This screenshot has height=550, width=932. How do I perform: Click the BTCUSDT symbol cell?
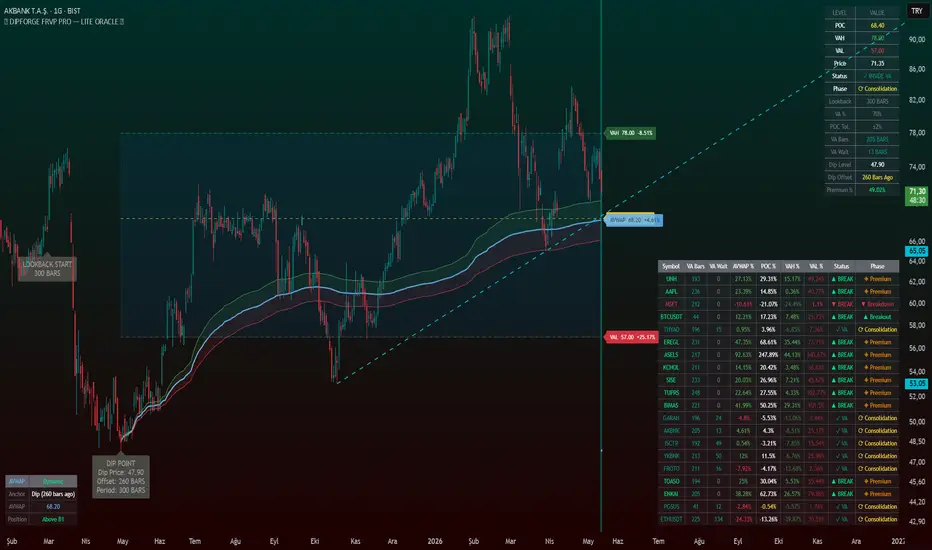[671, 317]
